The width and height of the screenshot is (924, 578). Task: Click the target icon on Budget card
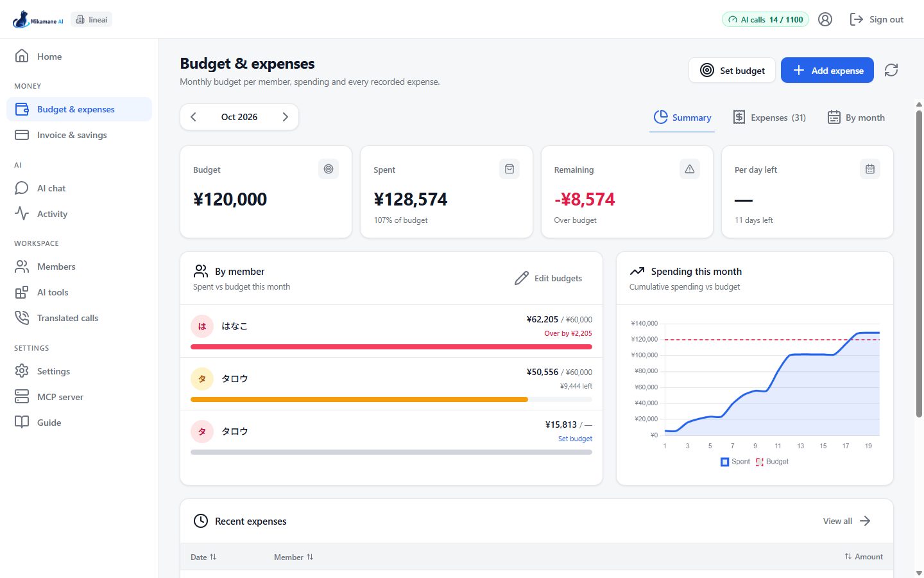tap(329, 169)
